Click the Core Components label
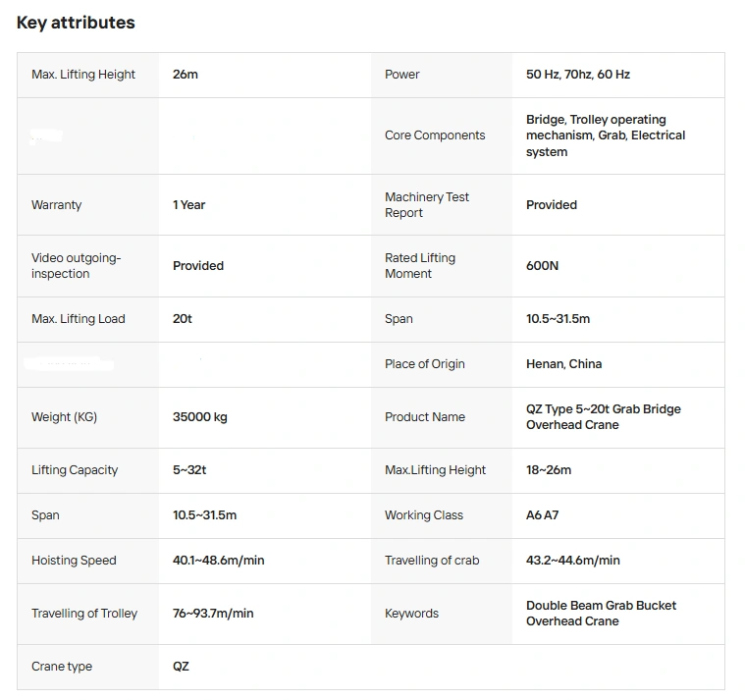The width and height of the screenshot is (745, 700). point(435,135)
